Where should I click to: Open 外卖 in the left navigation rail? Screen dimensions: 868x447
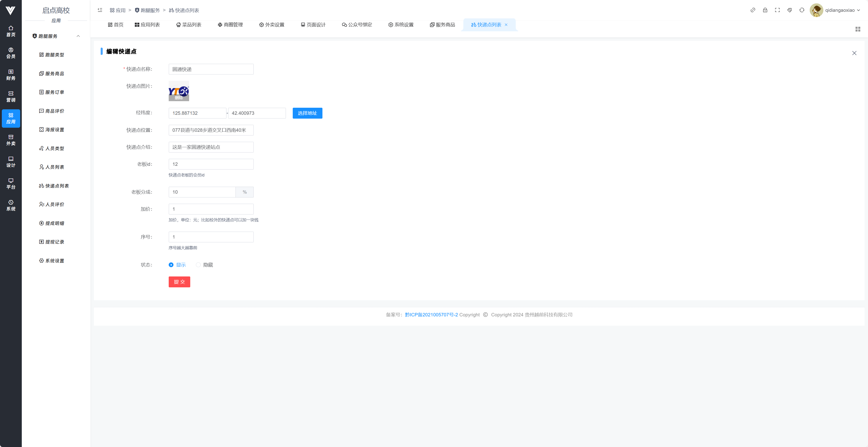point(11,140)
